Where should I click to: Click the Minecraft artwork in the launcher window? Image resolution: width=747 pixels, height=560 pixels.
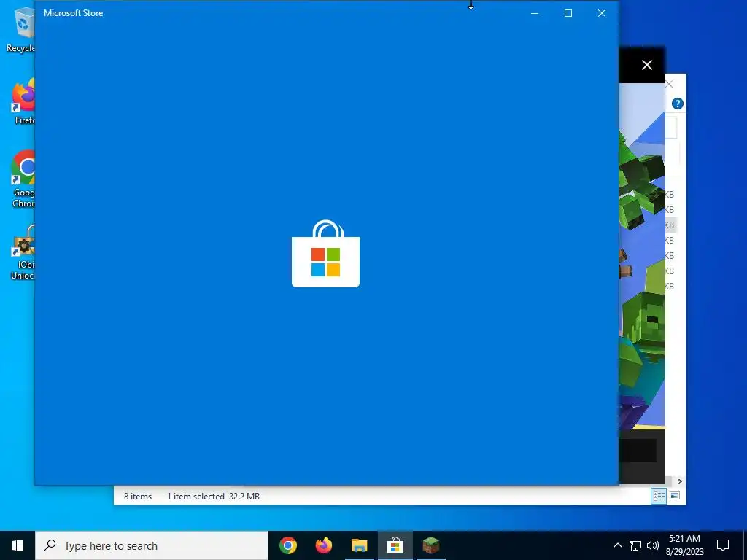click(642, 257)
